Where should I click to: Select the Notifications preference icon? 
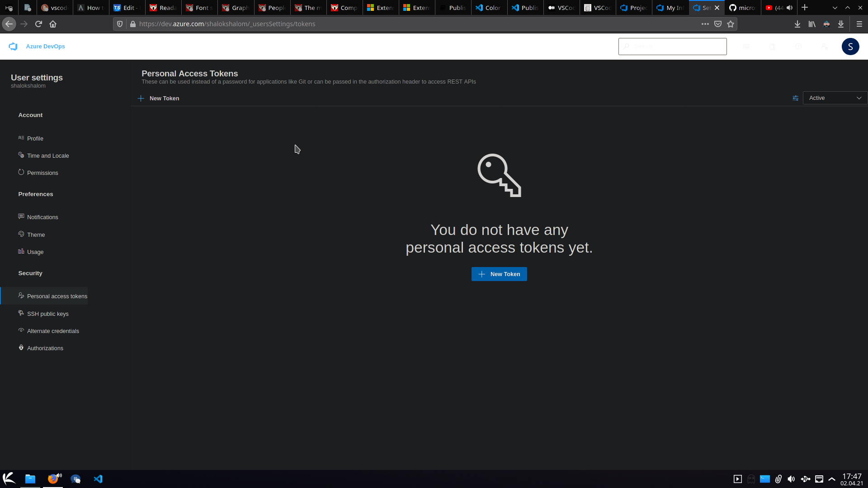(x=21, y=216)
